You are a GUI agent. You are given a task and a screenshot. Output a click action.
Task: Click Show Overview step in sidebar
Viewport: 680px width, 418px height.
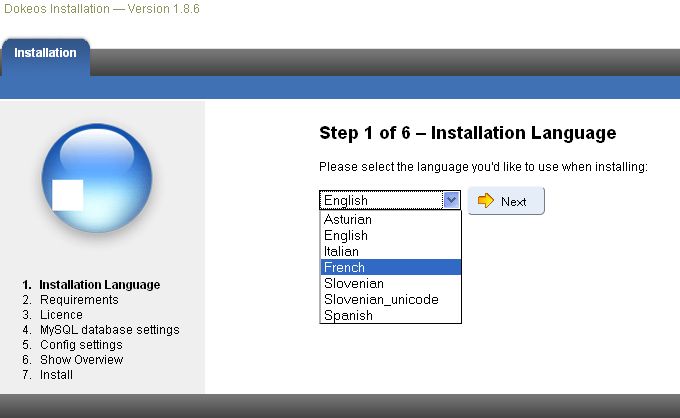click(x=82, y=360)
